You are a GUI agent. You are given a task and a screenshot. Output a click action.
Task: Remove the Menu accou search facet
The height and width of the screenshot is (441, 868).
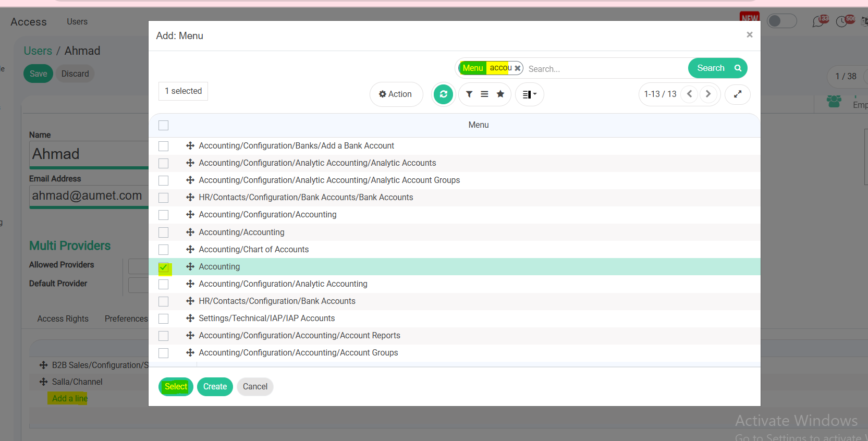tap(518, 68)
